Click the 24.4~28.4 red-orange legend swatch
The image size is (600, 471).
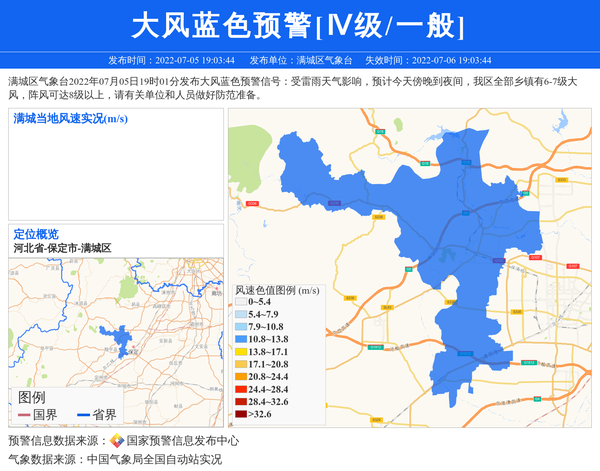point(241,388)
